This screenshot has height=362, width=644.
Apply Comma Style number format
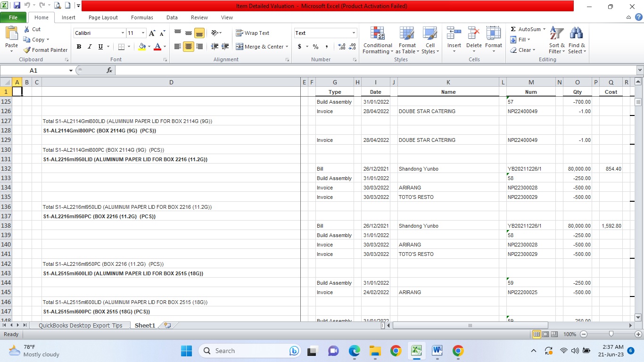click(x=327, y=47)
